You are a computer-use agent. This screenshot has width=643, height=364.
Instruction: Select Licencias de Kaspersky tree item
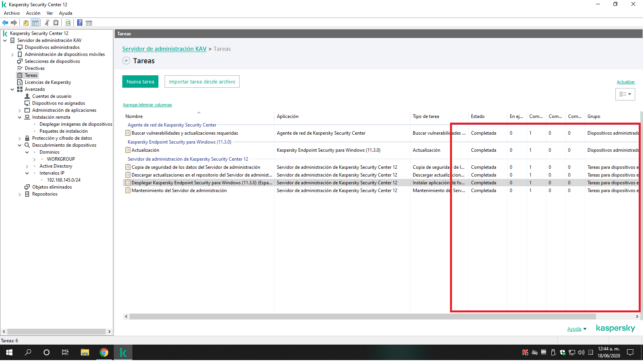tap(48, 82)
